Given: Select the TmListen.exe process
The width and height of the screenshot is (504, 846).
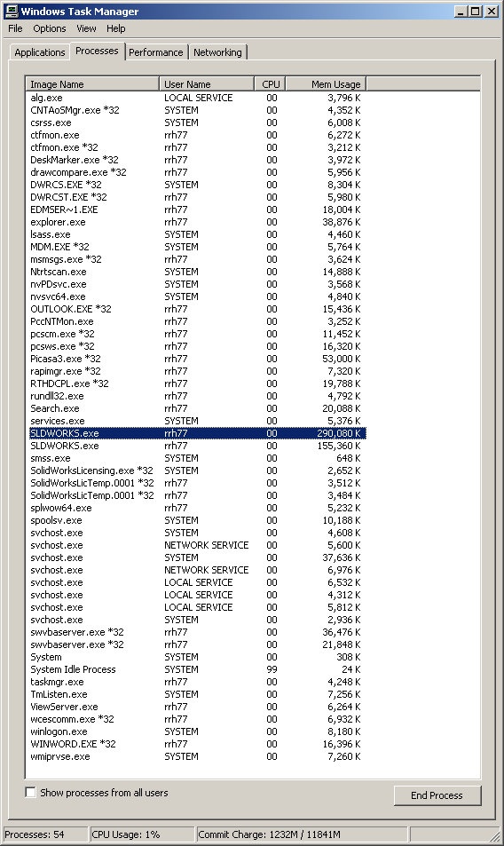Looking at the screenshot, I should [198, 694].
